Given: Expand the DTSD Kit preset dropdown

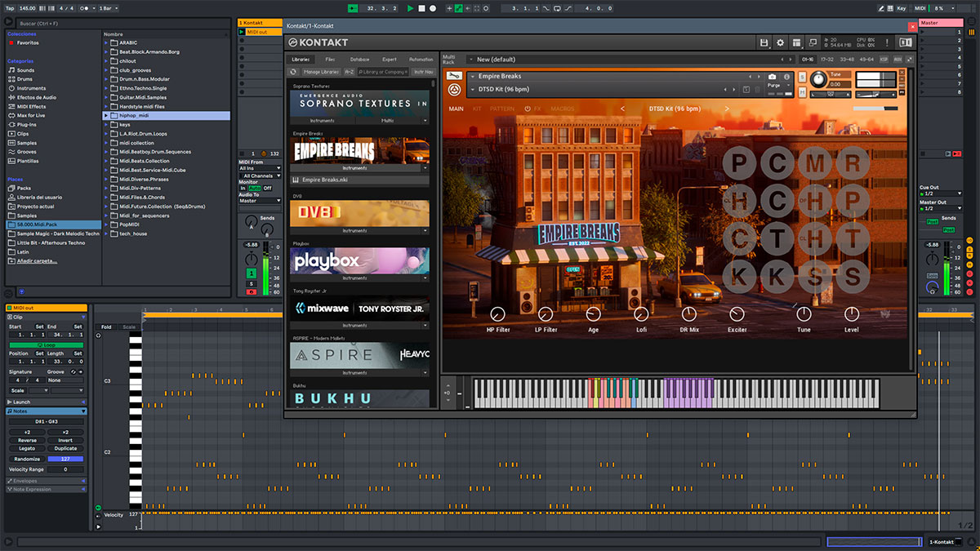Looking at the screenshot, I should [x=473, y=89].
